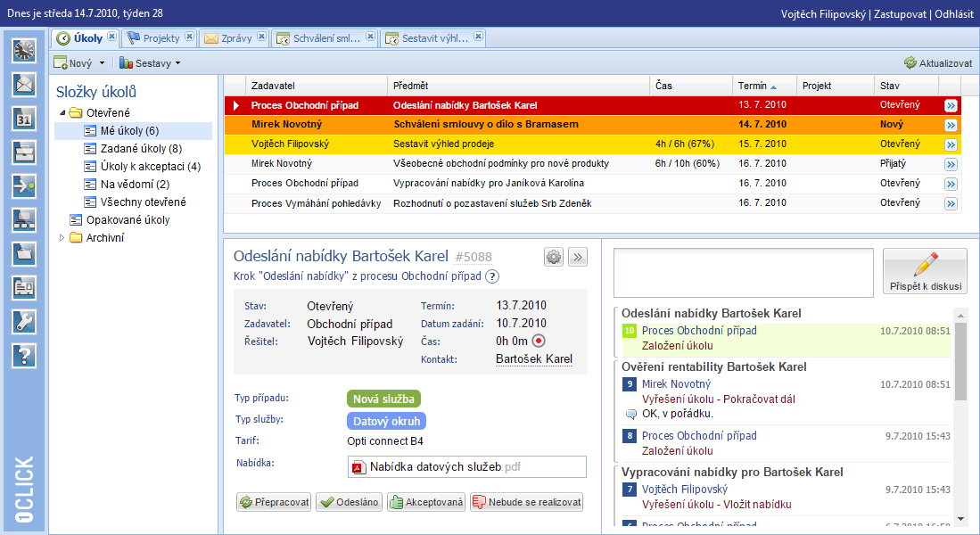The image size is (980, 535).
Task: Open the folder documents module in sidebar
Action: [24, 254]
